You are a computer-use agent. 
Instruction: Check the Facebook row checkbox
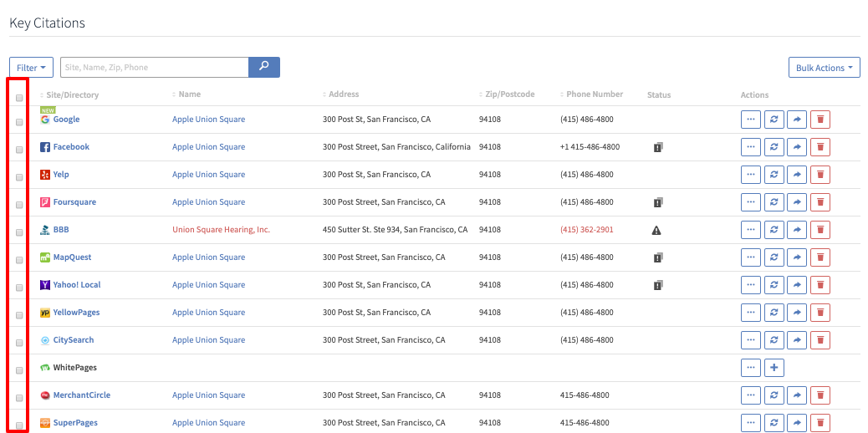[19, 150]
